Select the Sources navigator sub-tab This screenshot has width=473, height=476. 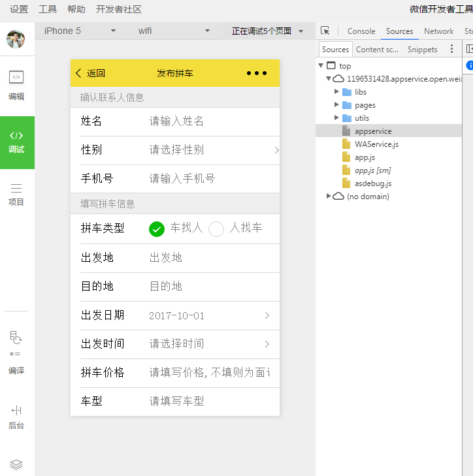point(335,49)
